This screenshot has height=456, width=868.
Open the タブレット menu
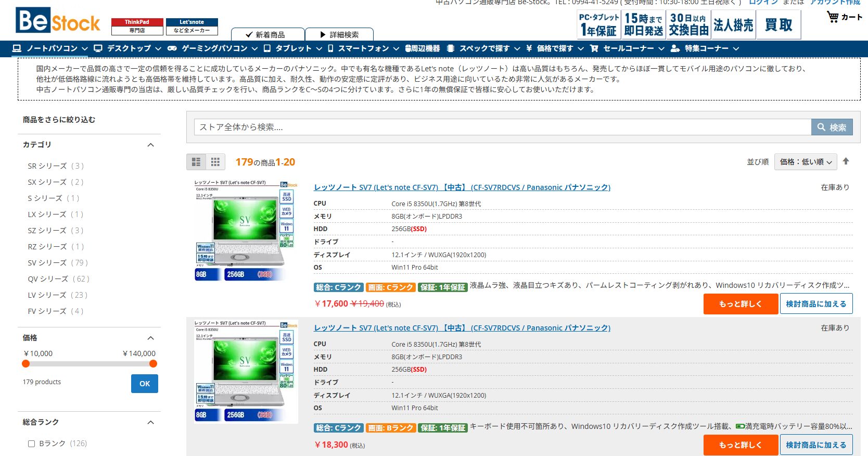point(293,48)
